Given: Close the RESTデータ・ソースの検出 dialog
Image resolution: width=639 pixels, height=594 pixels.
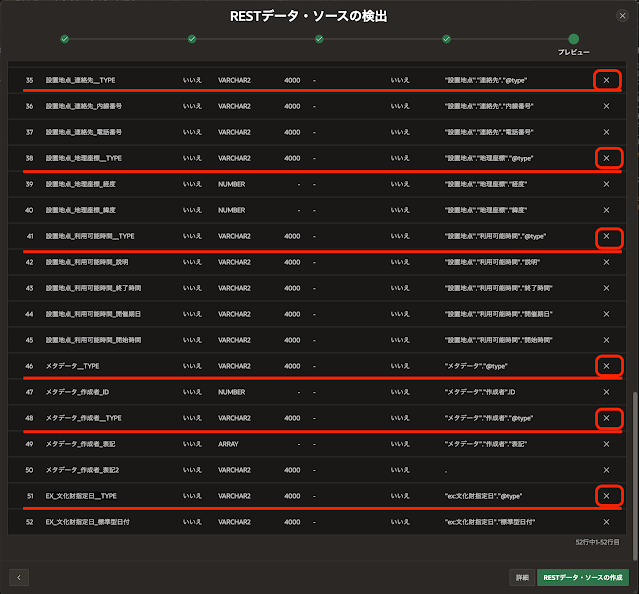Looking at the screenshot, I should coord(622,16).
